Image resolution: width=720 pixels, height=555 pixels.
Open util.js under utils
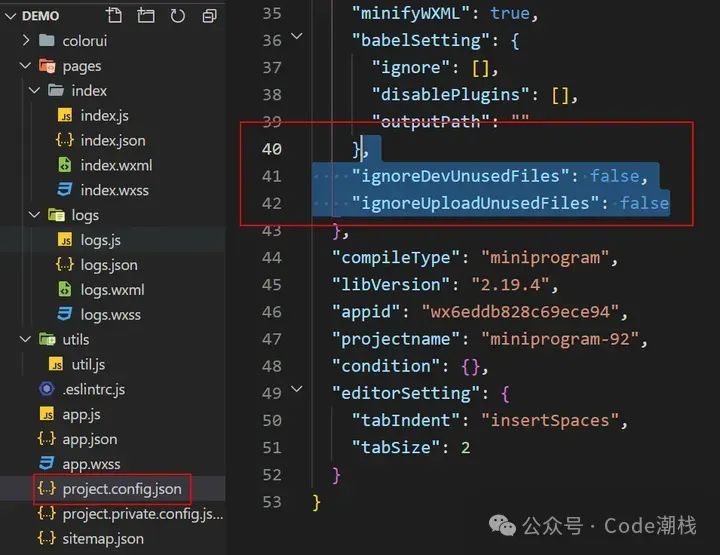(88, 364)
